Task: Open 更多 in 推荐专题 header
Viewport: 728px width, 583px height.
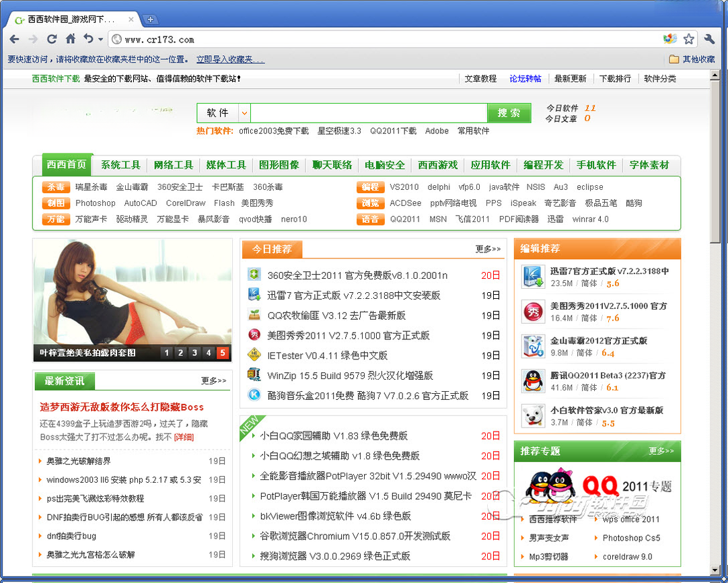Action: (661, 450)
